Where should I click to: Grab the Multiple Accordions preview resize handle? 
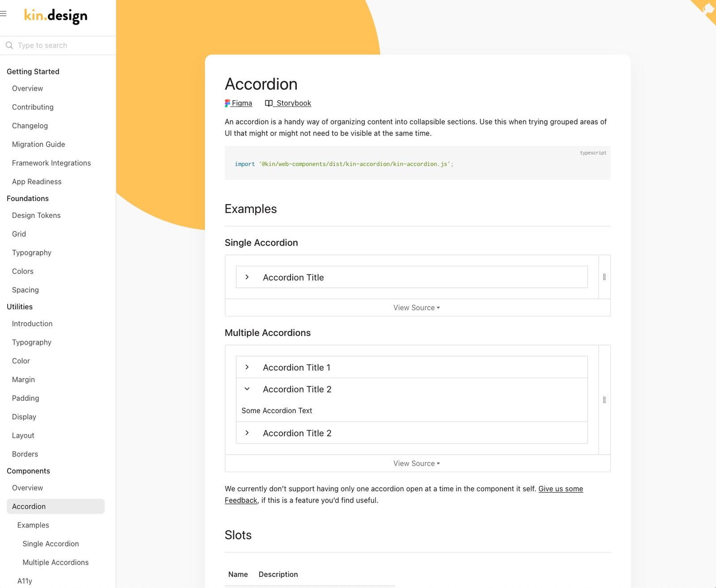[x=604, y=400]
